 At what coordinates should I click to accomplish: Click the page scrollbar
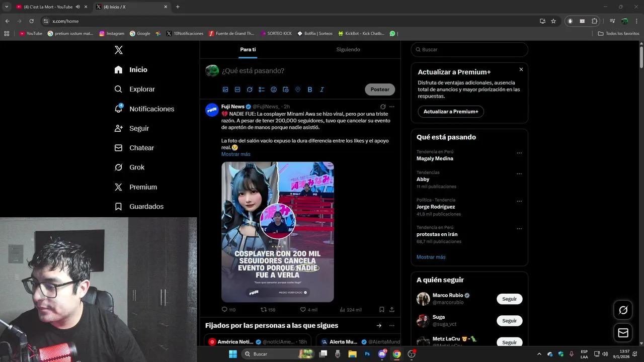click(x=641, y=57)
